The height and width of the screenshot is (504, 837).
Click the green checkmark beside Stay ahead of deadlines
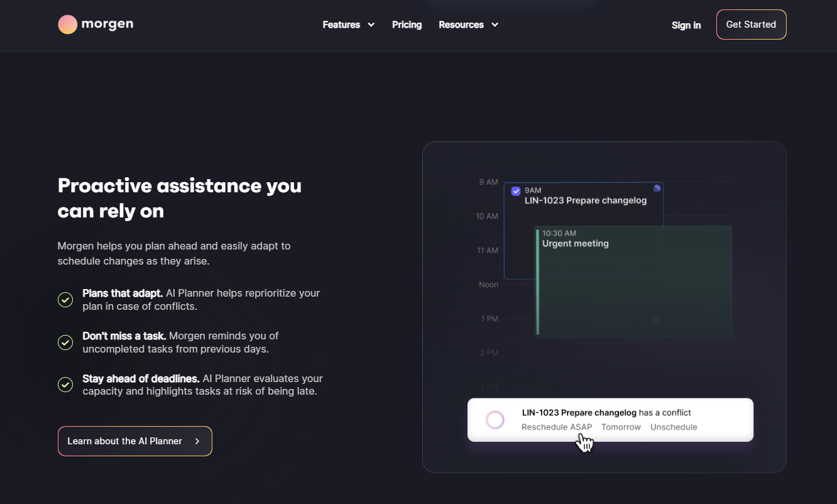tap(65, 384)
